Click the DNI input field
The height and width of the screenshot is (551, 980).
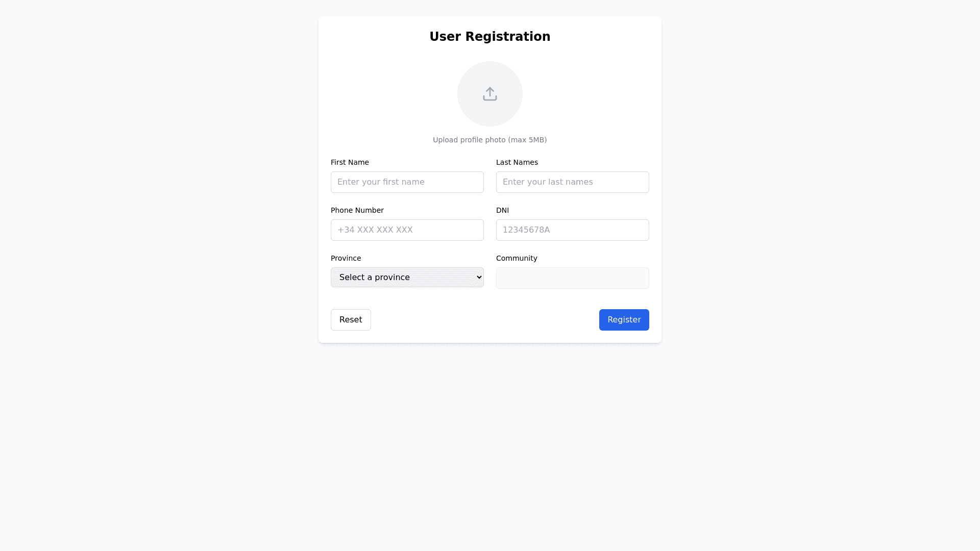(x=572, y=230)
